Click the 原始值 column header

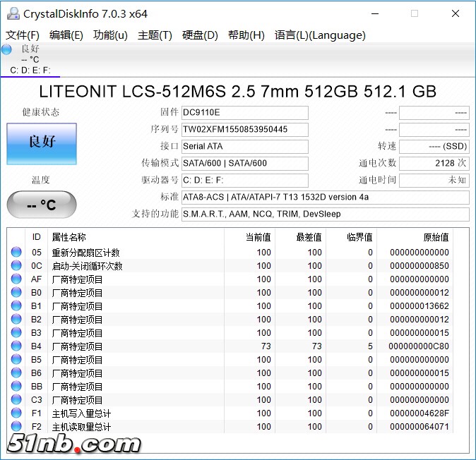tap(436, 237)
